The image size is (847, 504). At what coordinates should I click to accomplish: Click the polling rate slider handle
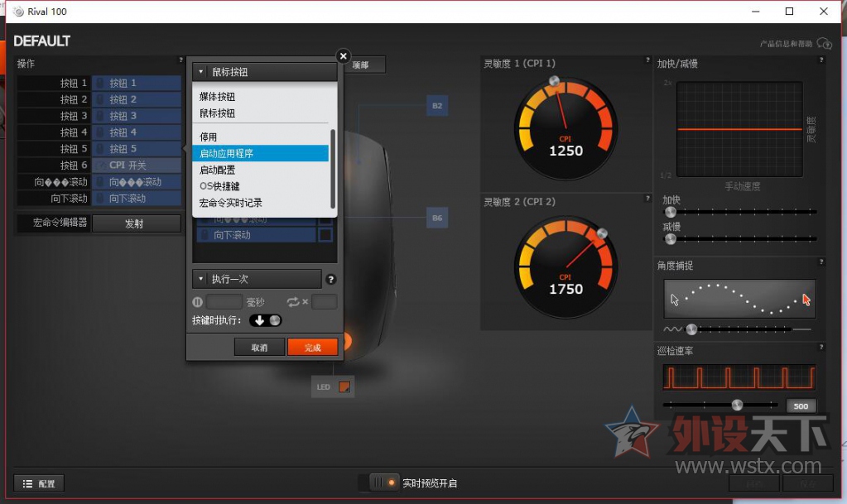coord(737,405)
